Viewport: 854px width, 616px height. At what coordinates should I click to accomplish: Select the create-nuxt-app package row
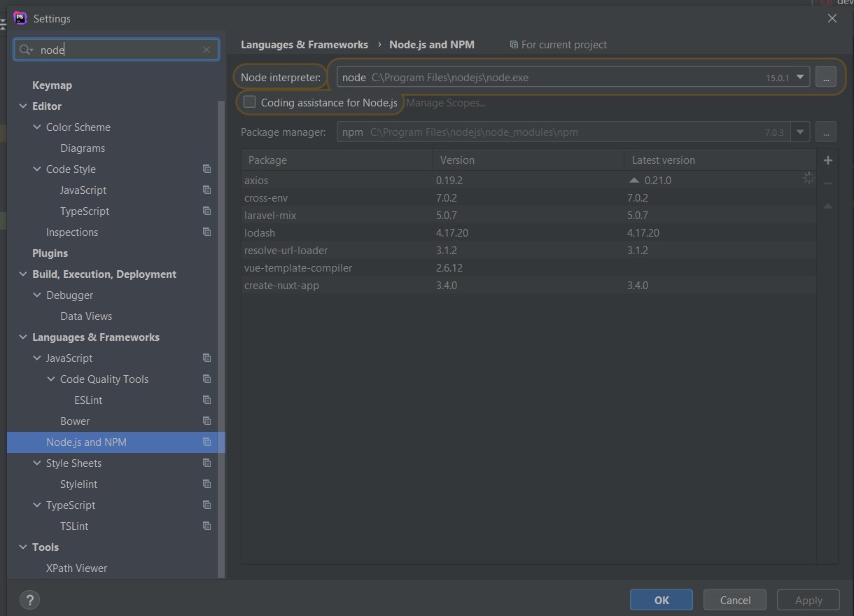pos(528,285)
